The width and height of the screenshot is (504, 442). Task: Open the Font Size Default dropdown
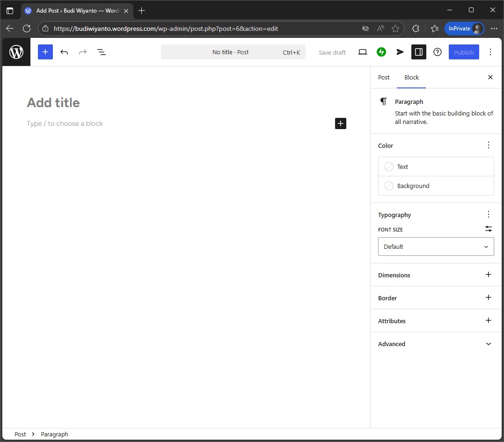pyautogui.click(x=436, y=246)
